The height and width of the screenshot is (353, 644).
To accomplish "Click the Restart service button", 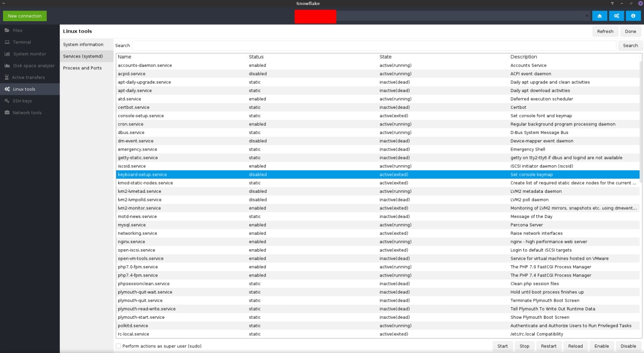I will point(549,346).
